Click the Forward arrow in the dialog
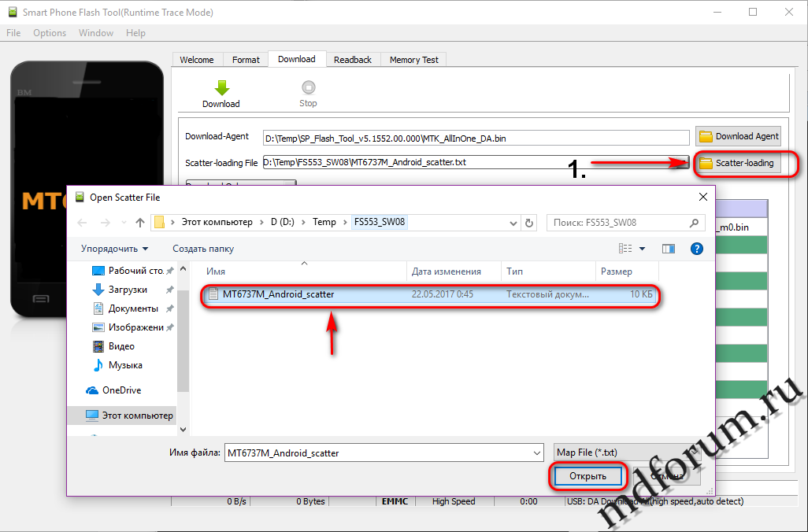This screenshot has width=808, height=532. 105,223
